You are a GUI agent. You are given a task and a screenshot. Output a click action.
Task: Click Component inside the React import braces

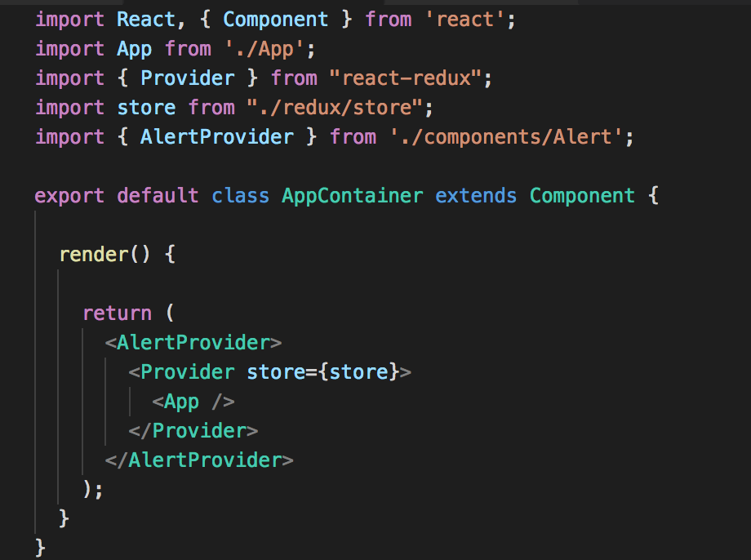click(275, 19)
